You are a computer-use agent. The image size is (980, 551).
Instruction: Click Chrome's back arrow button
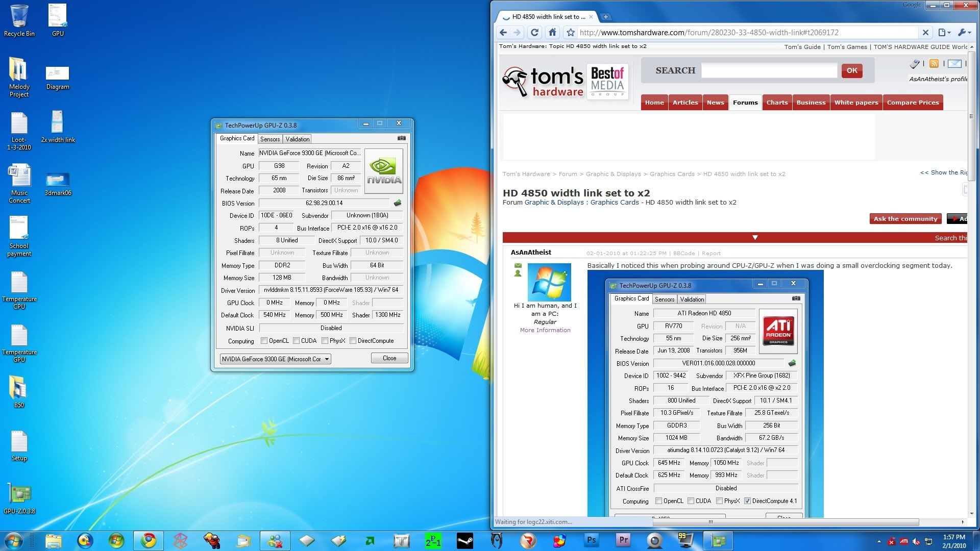(503, 33)
